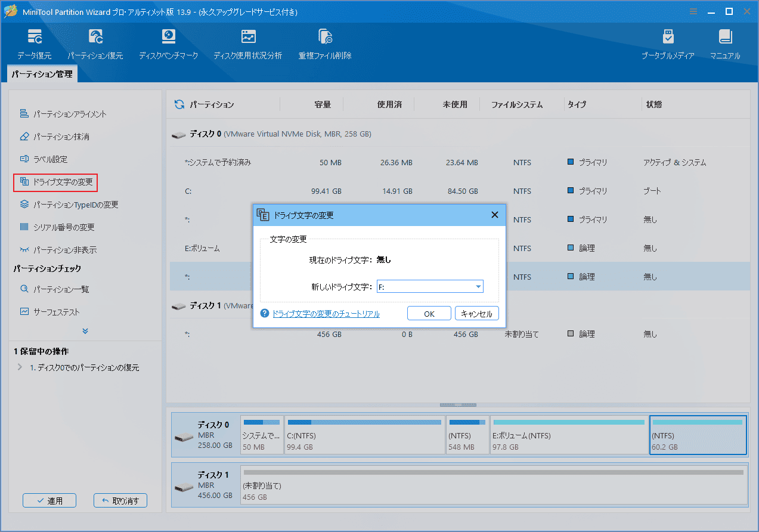Select シリアル番号の変更 option
Screen dimensions: 759x532
click(x=57, y=227)
